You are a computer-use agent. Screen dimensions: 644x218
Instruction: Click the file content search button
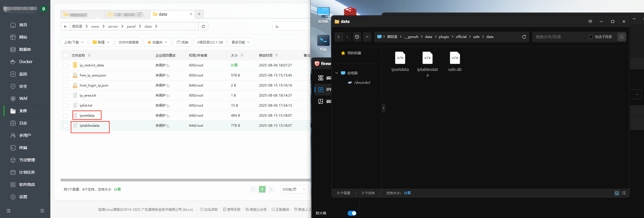(129, 42)
